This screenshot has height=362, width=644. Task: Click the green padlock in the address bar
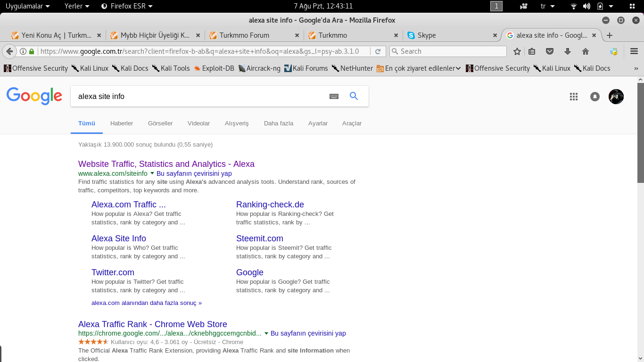(32, 51)
